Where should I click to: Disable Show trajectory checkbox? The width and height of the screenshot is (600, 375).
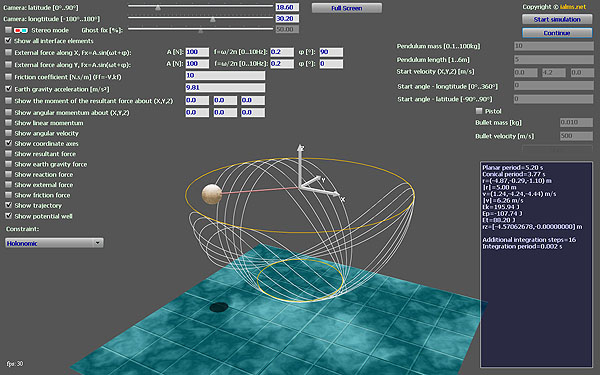point(8,205)
